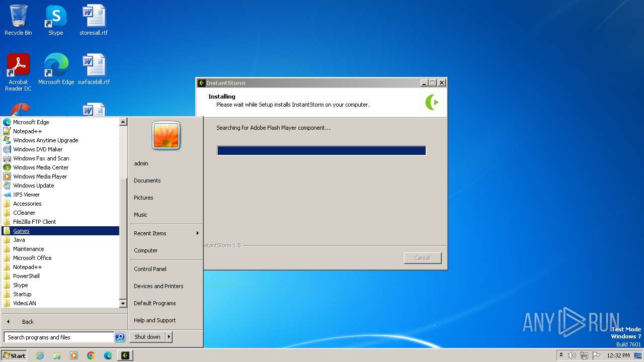644x362 pixels.
Task: Open Help and Support
Action: pos(166,320)
